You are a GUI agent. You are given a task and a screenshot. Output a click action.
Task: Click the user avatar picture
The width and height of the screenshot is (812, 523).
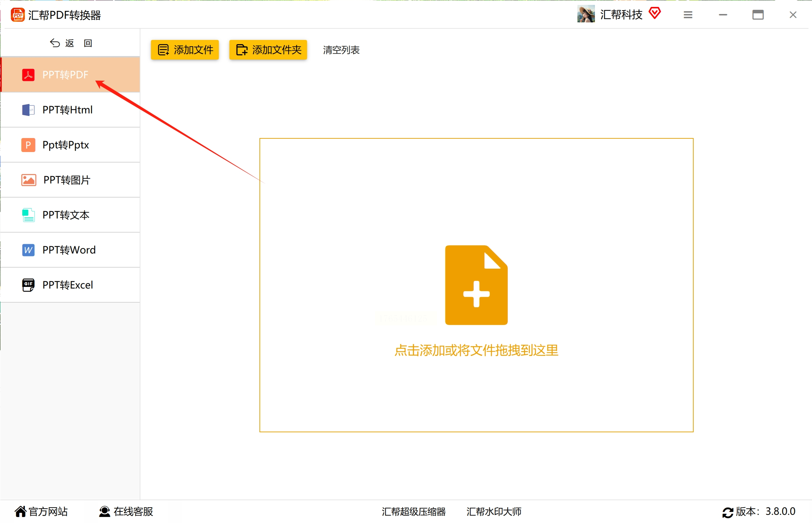586,14
